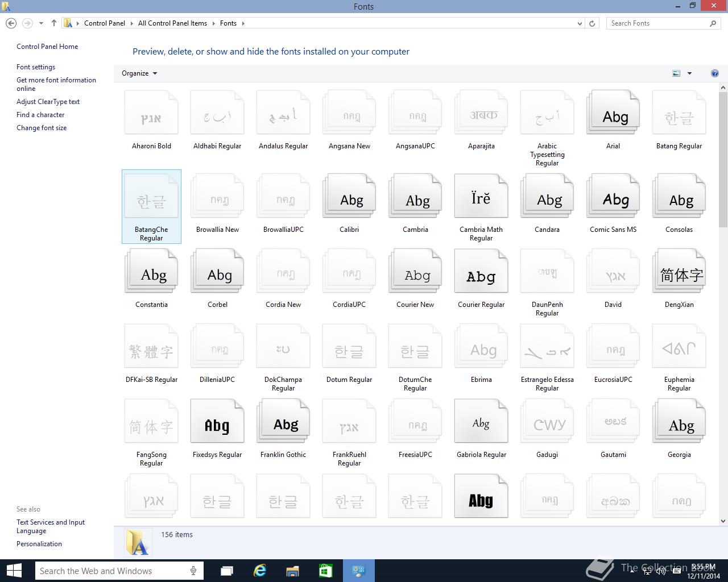The image size is (728, 582).
Task: Open Adjust ClearType text link
Action: click(x=48, y=102)
